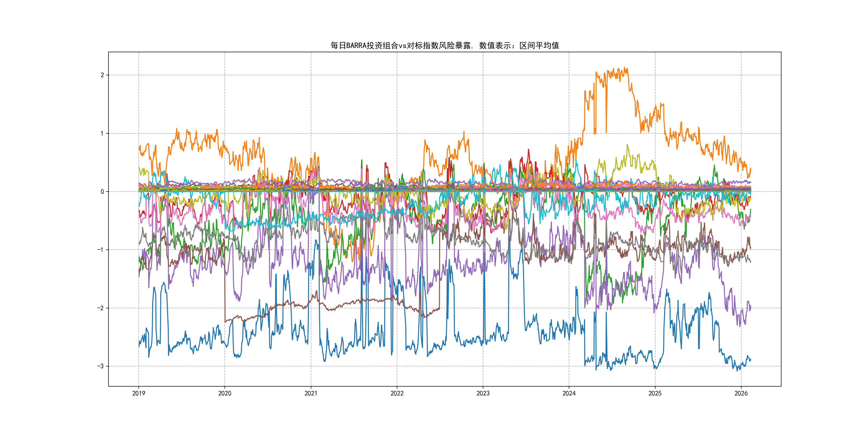Select the 2021 x-axis label
This screenshot has height=434, width=868.
click(x=311, y=393)
